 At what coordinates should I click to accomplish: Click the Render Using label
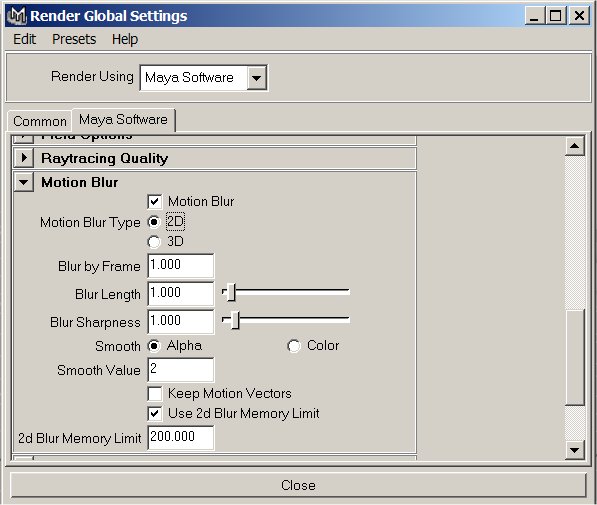tap(92, 77)
